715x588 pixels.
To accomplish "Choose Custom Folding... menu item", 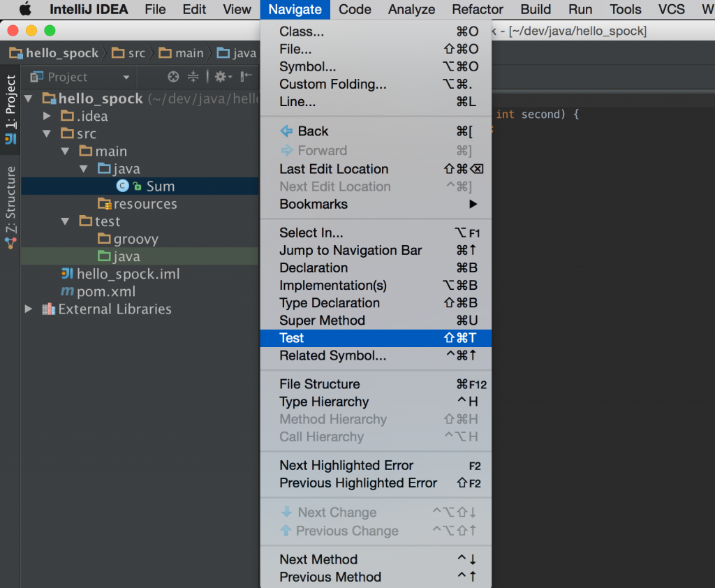I will tap(376, 84).
